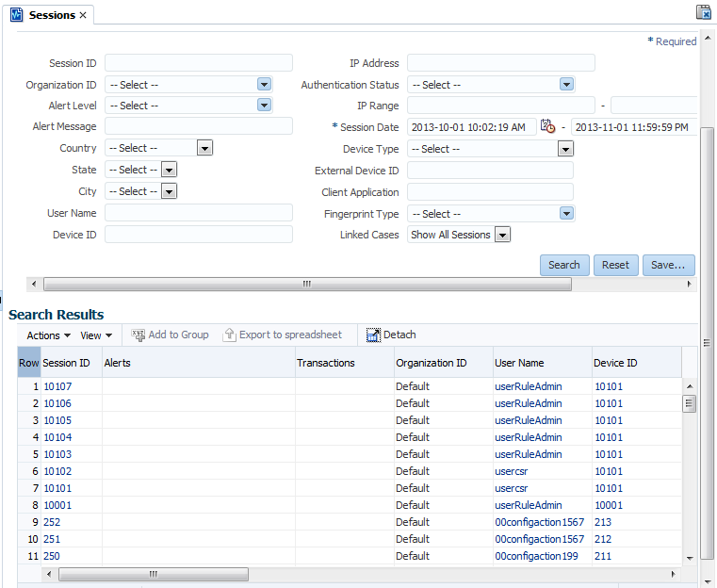
Task: Click the Sessions tab icon
Action: tap(16, 15)
